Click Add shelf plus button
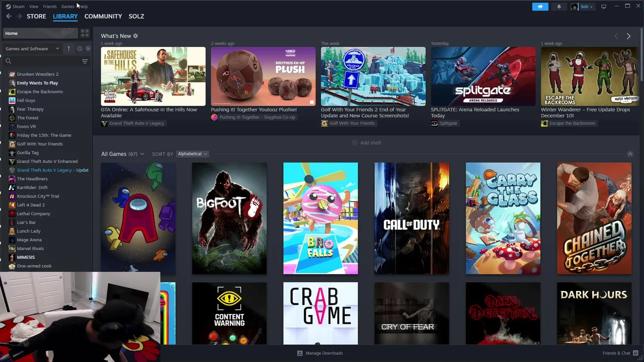644x362 pixels. click(x=366, y=143)
